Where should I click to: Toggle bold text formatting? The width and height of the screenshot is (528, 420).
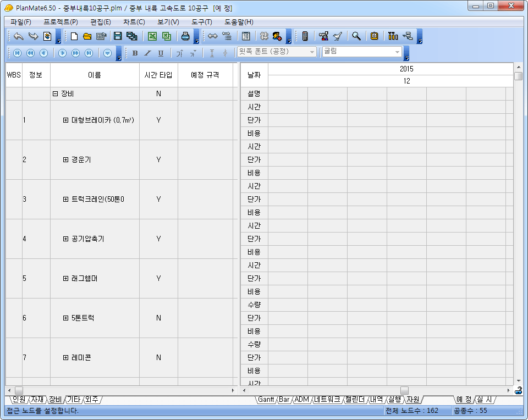tap(135, 53)
